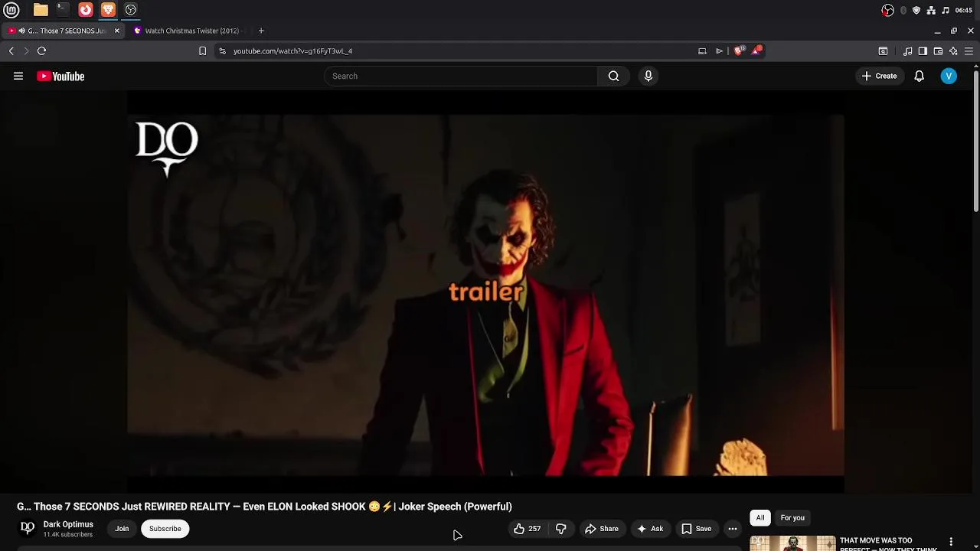Open more actions three-dot menu below video
Image resolution: width=980 pixels, height=551 pixels.
click(733, 529)
